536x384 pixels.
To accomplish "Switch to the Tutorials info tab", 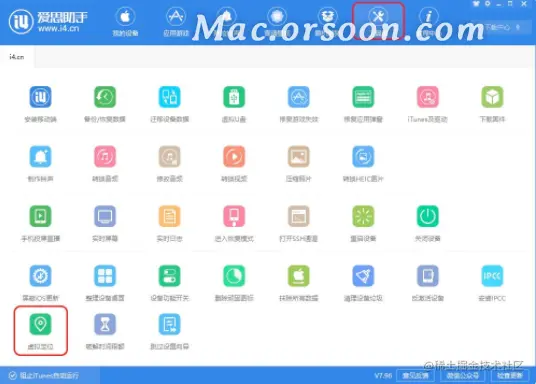I will click(429, 22).
